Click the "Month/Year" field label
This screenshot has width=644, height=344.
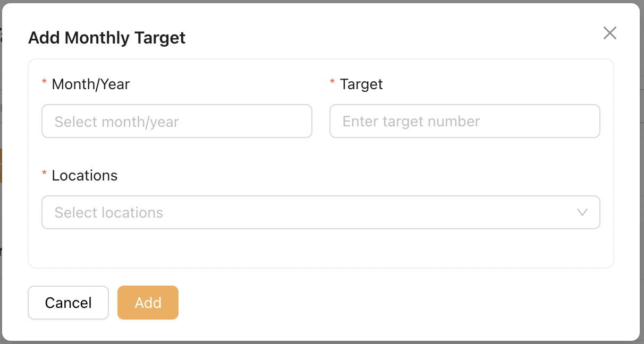point(91,84)
